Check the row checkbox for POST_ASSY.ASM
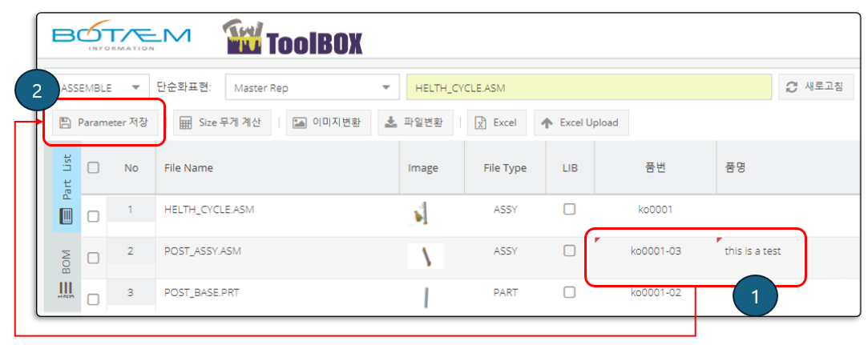 coord(94,258)
